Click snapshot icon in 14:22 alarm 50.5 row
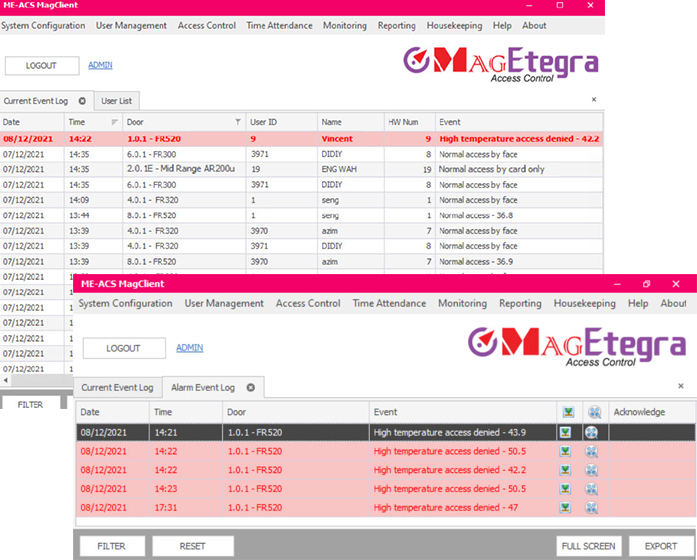 pyautogui.click(x=565, y=451)
